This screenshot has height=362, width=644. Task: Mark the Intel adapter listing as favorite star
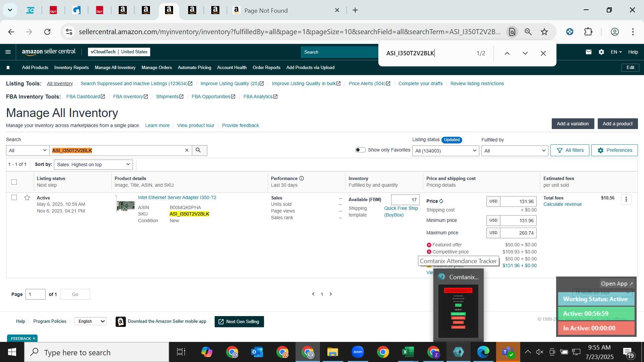(x=27, y=197)
